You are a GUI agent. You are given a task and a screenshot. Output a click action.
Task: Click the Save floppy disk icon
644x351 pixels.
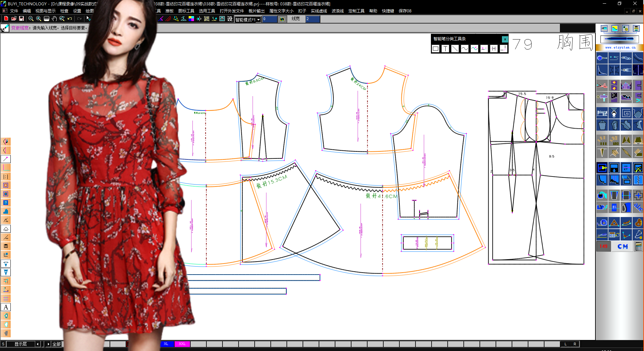point(21,19)
